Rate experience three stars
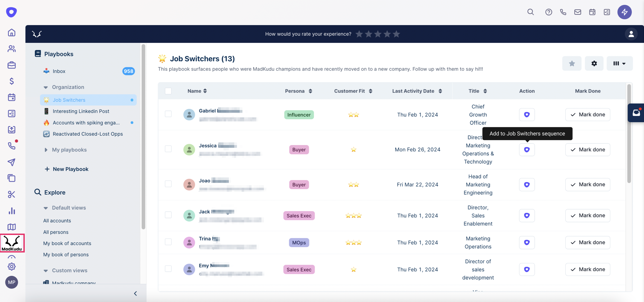Image resolution: width=644 pixels, height=302 pixels. (x=378, y=34)
